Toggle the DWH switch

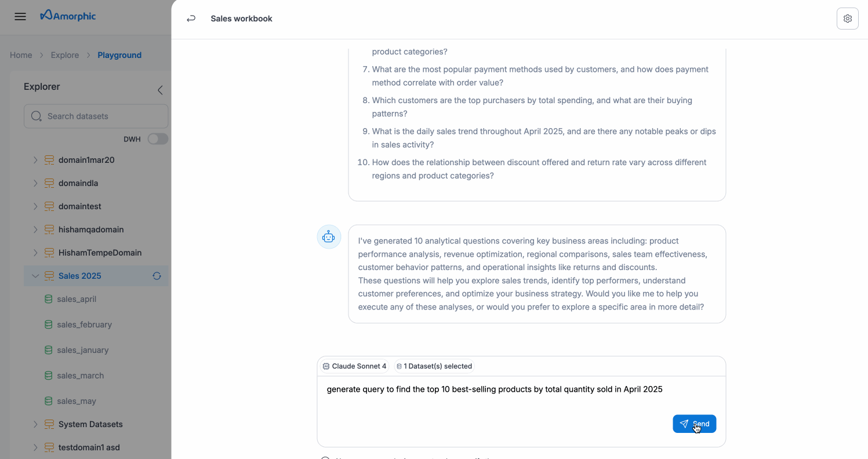(x=158, y=139)
